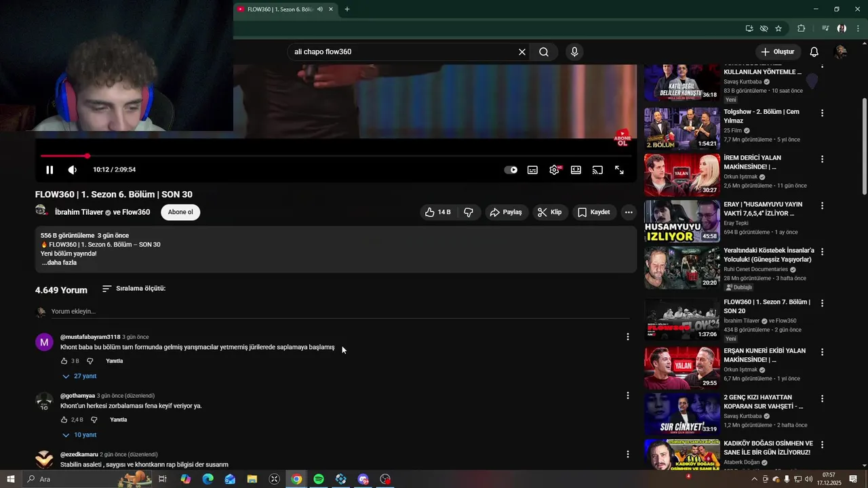This screenshot has height=488, width=868.
Task: Expand description with ...daha fazla
Action: [59, 262]
